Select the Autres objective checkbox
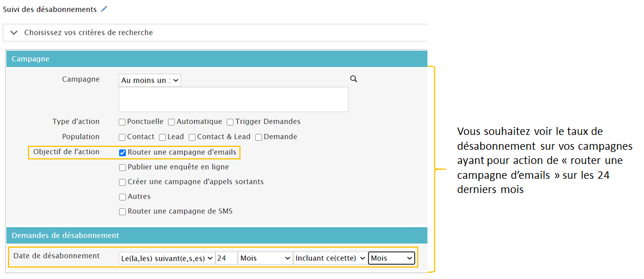Image resolution: width=644 pixels, height=279 pixels. point(123,197)
